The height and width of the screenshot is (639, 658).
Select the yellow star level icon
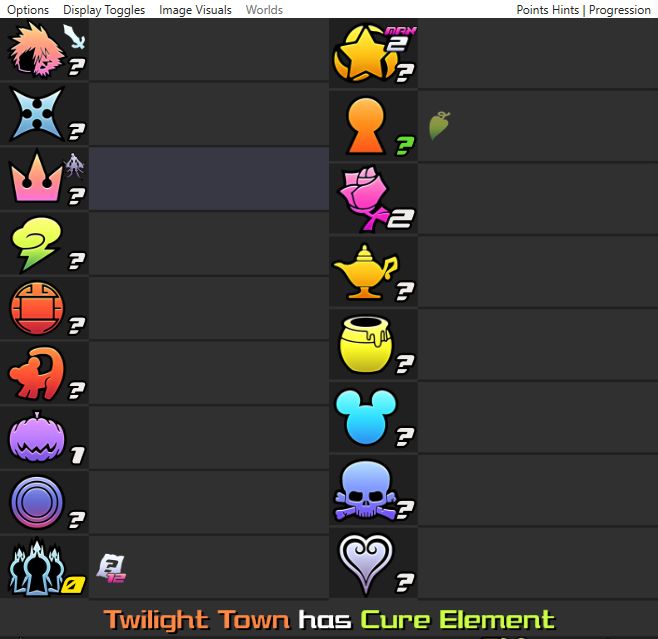pyautogui.click(x=364, y=53)
